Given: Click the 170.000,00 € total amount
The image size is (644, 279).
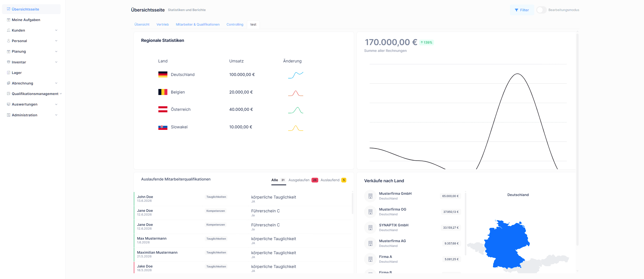Looking at the screenshot, I should (x=391, y=42).
